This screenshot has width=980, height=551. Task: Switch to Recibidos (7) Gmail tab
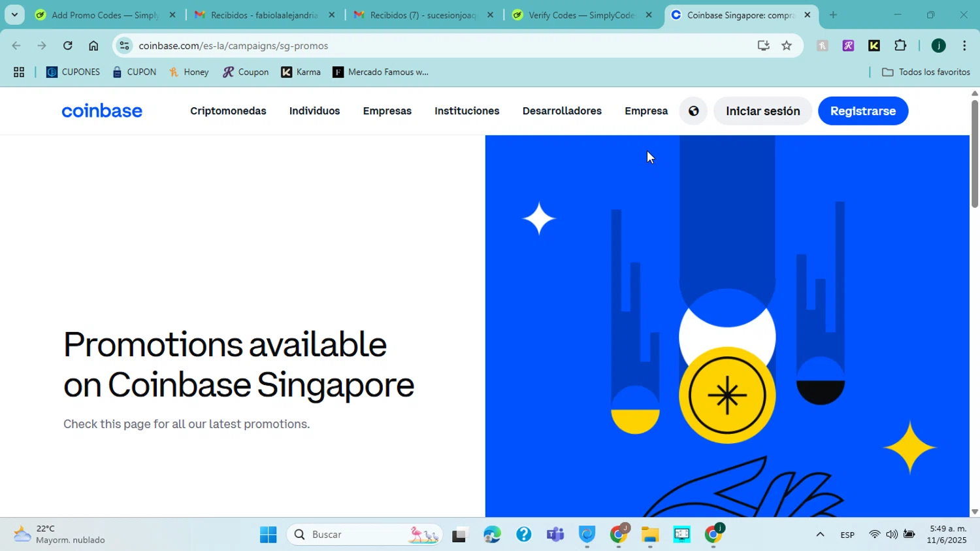click(x=423, y=15)
